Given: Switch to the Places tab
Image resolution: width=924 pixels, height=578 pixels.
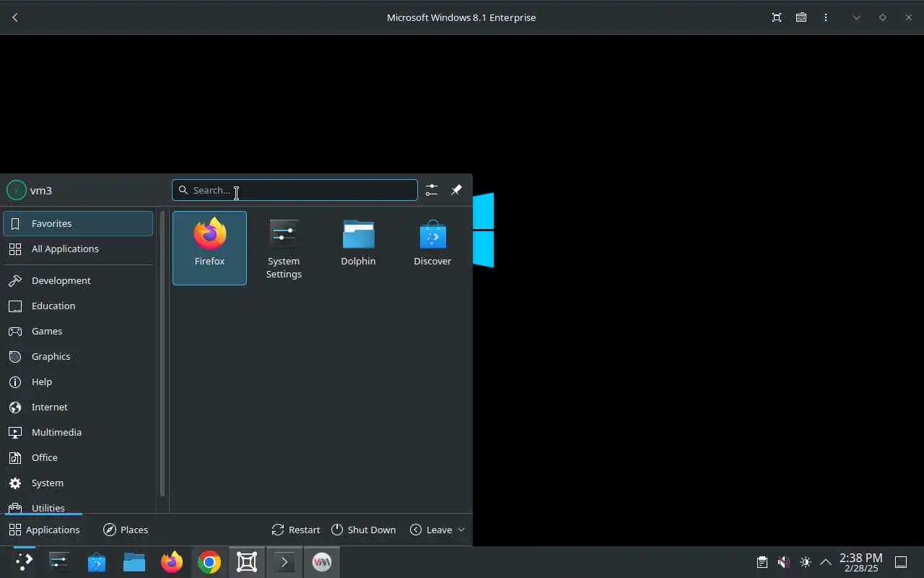Looking at the screenshot, I should pos(126,530).
